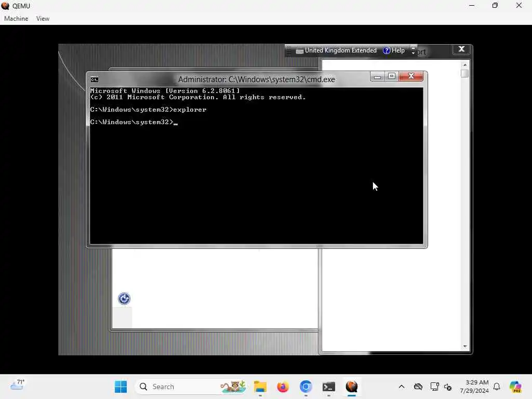Minimize the cmd.exe window
This screenshot has width=532, height=399.
point(377,77)
